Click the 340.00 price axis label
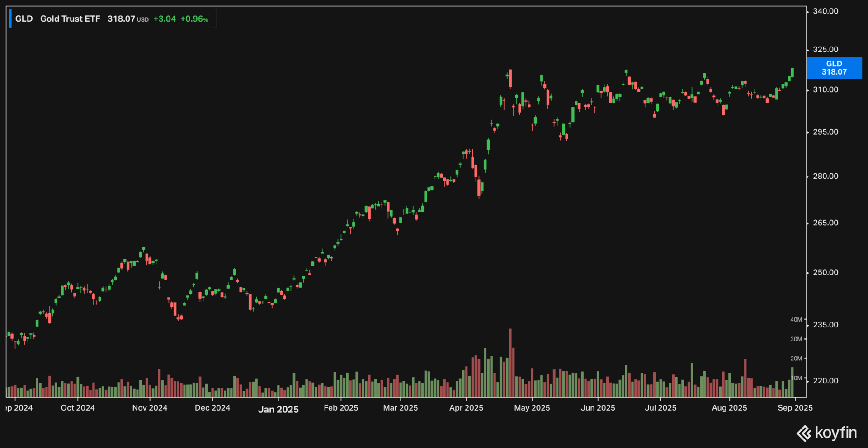 [x=826, y=11]
